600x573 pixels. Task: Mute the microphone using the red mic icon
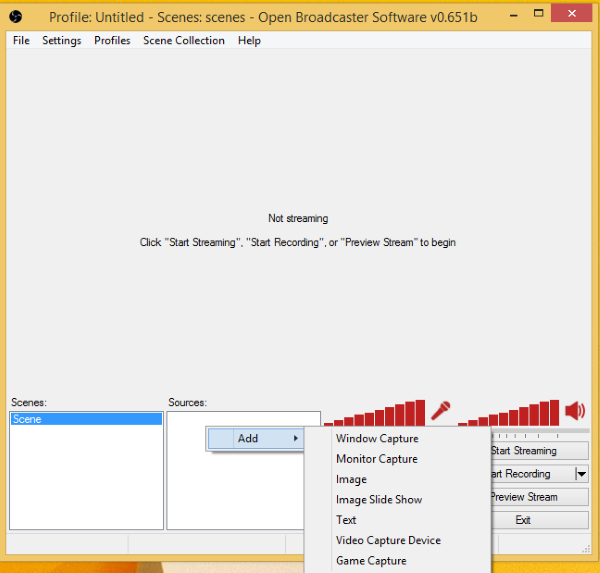[440, 410]
